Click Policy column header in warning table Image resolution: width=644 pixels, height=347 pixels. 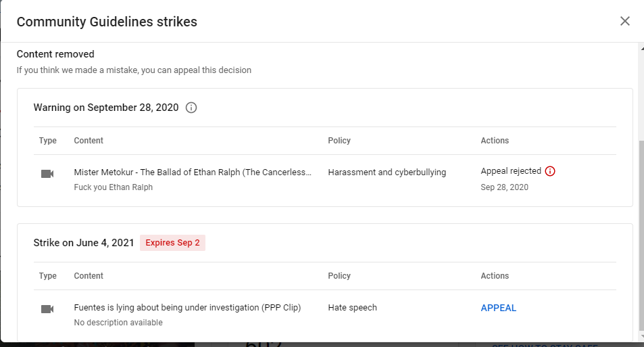tap(339, 141)
